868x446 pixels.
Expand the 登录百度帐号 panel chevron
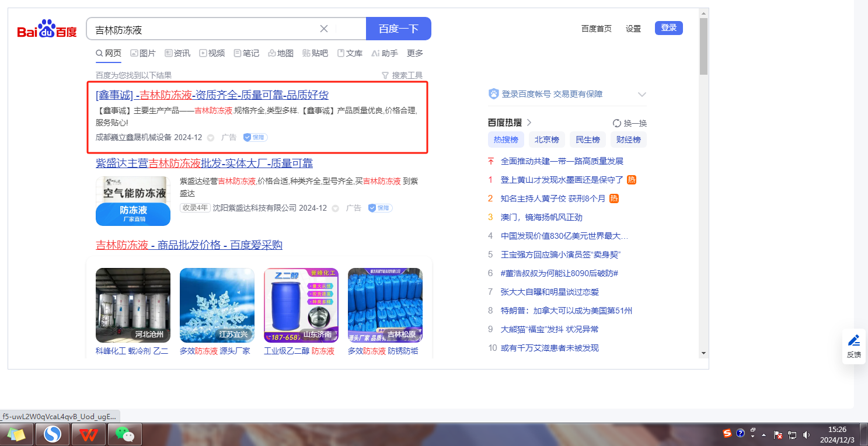(642, 95)
